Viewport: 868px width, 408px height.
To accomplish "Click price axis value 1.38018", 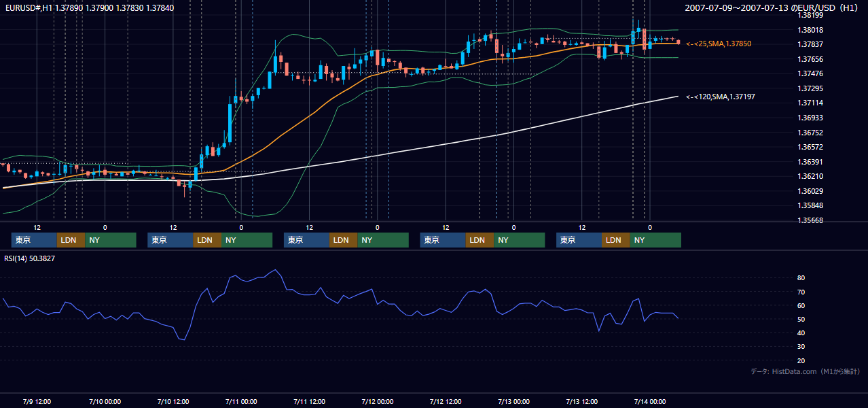I will tap(810, 30).
